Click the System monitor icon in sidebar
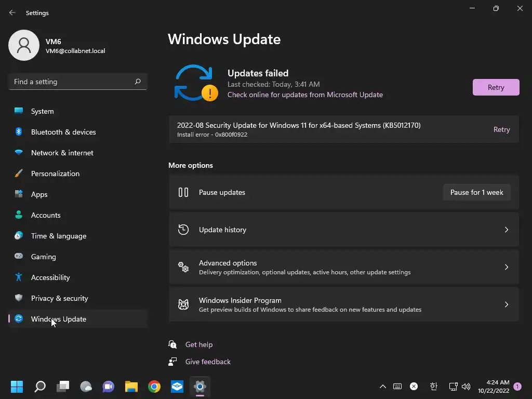532x399 pixels. pos(19,111)
